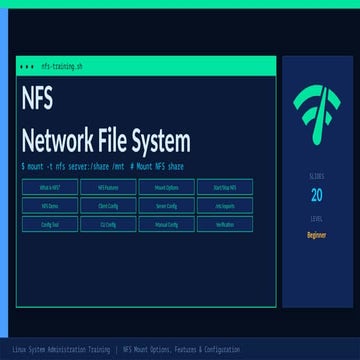Select the NFS Demo topic box
The width and height of the screenshot is (360, 360).
pos(50,206)
